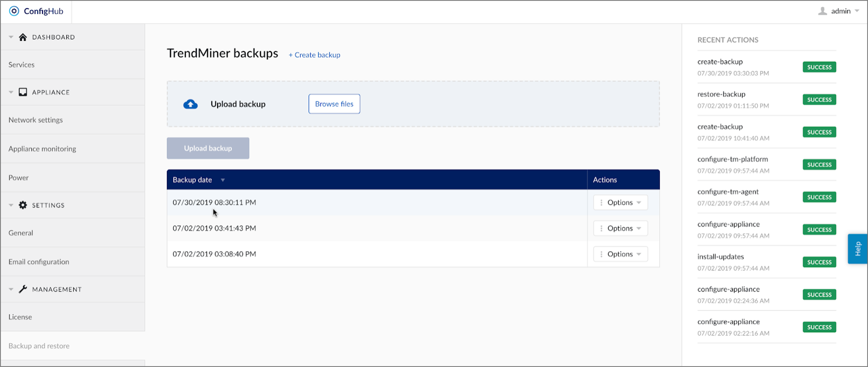The height and width of the screenshot is (367, 868).
Task: Click the Settings section label
Action: (48, 205)
